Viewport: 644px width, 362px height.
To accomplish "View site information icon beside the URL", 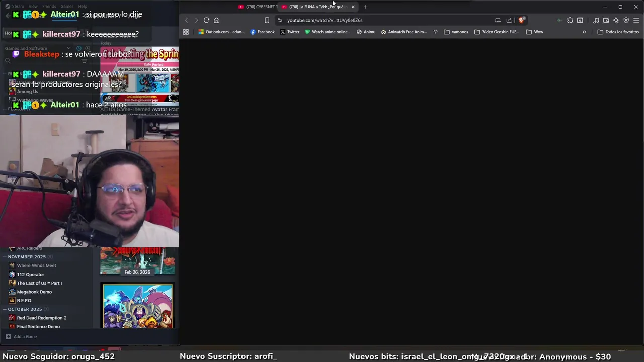I will (280, 20).
